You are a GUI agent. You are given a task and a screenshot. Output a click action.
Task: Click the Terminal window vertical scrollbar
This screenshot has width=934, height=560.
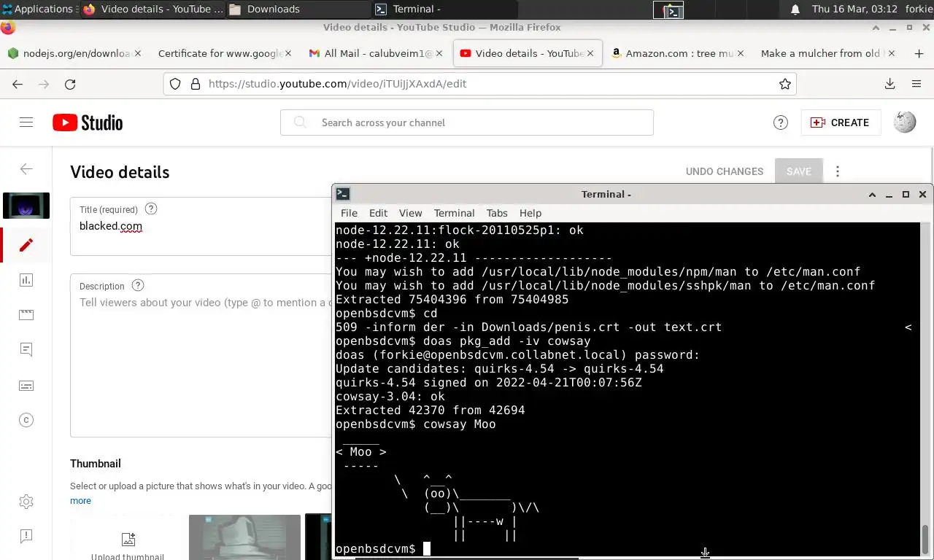925,540
